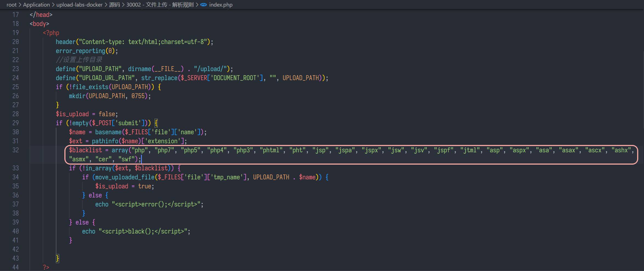The image size is (644, 271).
Task: Click line number 32 in the gutter
Action: pos(16,150)
